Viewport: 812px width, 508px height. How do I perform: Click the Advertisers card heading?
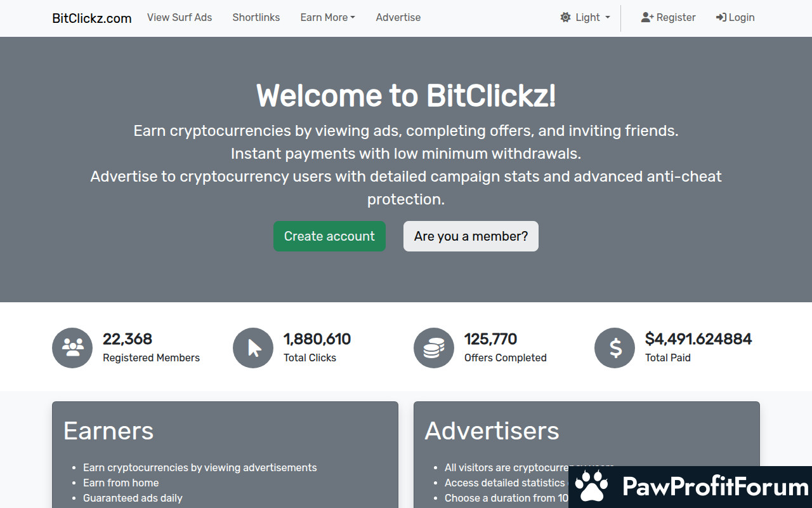point(492,431)
